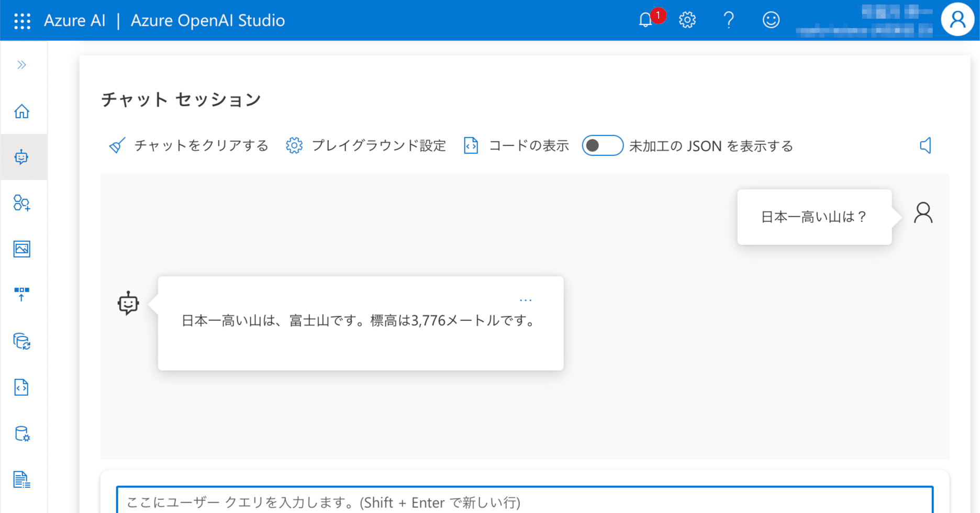This screenshot has height=513, width=980.
Task: Click the smiley feedback icon
Action: [770, 20]
